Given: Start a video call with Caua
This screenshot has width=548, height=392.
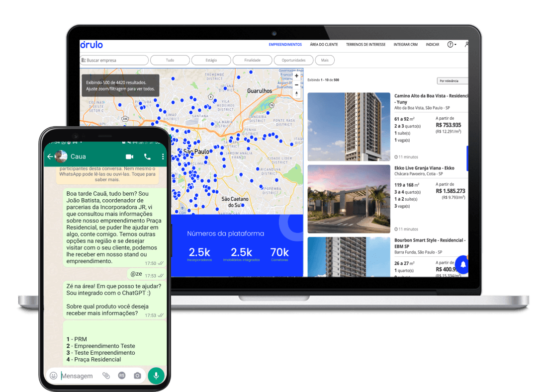Looking at the screenshot, I should click(x=130, y=157).
